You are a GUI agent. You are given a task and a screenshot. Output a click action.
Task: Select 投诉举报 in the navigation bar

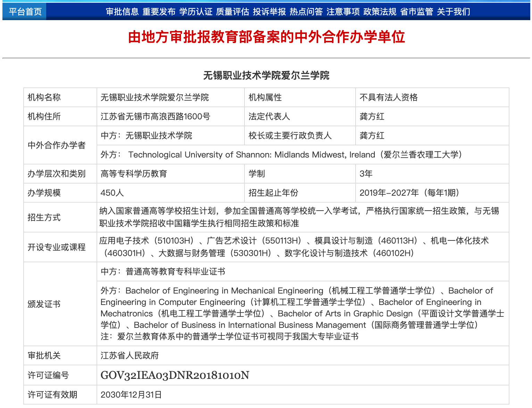click(269, 12)
